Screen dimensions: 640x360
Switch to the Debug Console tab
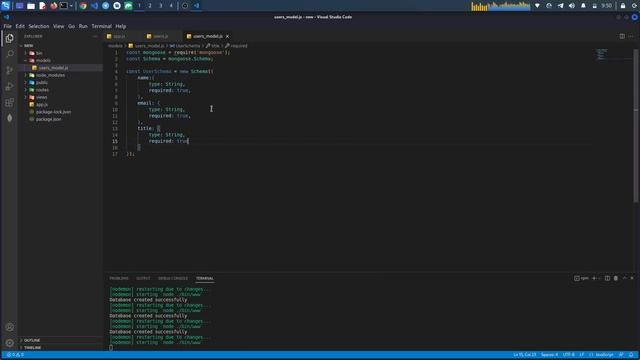(x=173, y=278)
